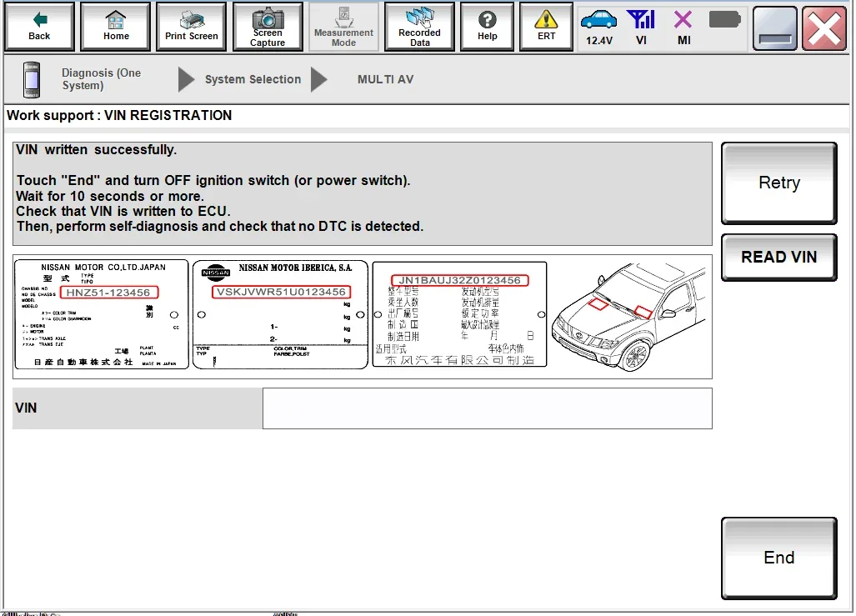Click the End button

click(779, 558)
